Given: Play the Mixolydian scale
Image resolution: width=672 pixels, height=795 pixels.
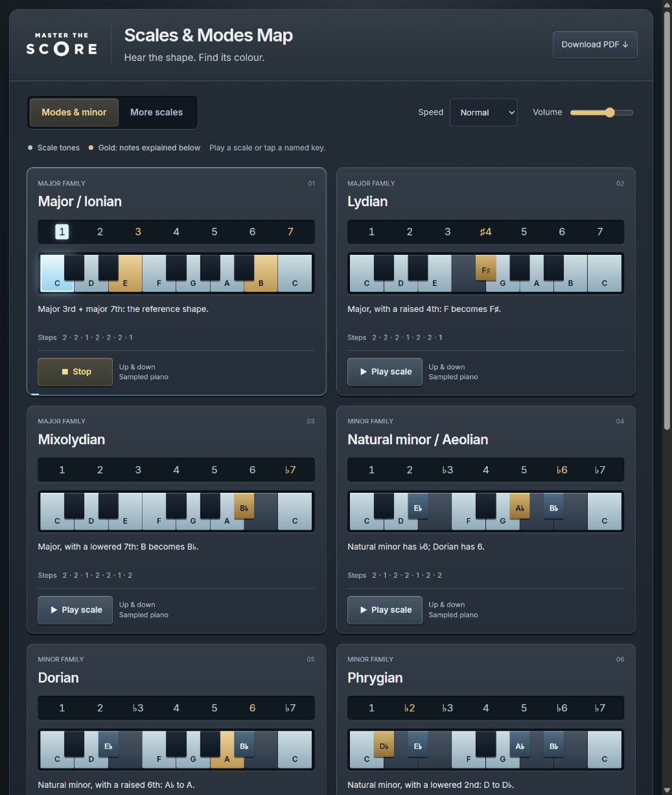Looking at the screenshot, I should click(x=75, y=610).
